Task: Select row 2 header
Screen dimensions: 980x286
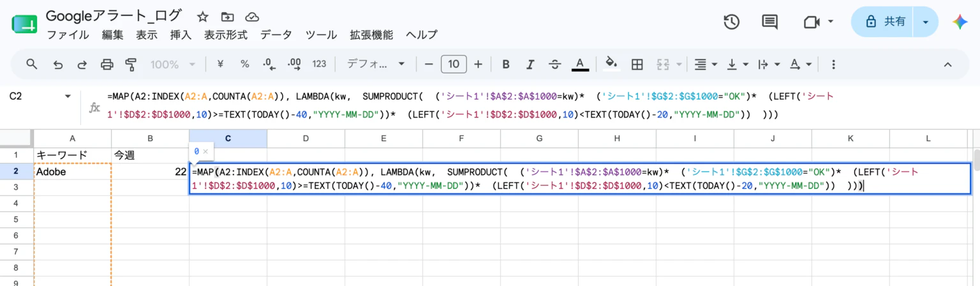Action: (x=17, y=171)
